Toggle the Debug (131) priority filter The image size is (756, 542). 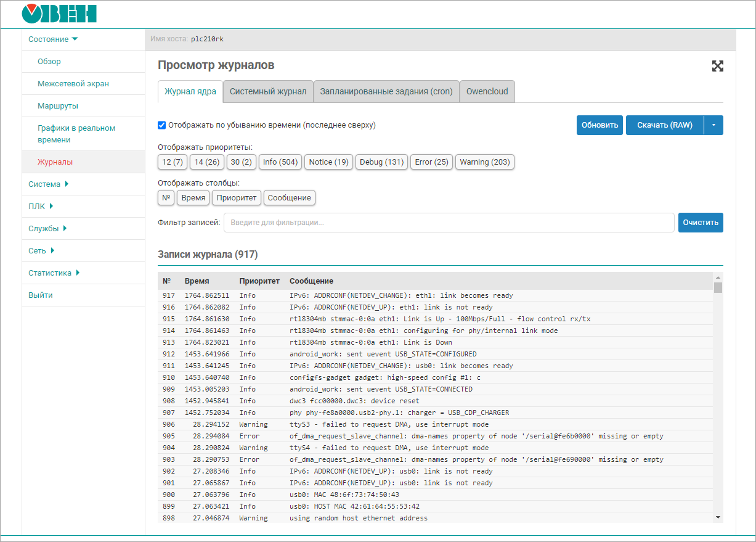click(381, 162)
